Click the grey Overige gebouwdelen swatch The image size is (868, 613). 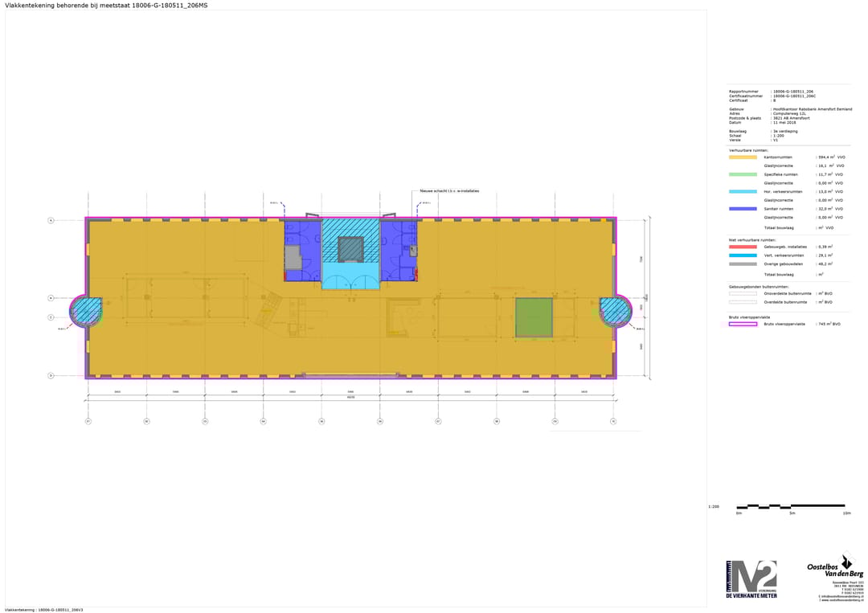coord(743,264)
